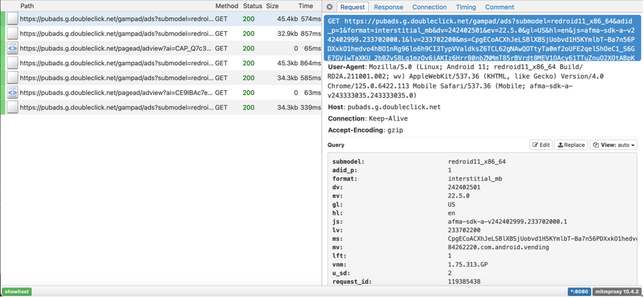Sort flows by the Time column header
The image size is (644, 298).
(x=305, y=6)
